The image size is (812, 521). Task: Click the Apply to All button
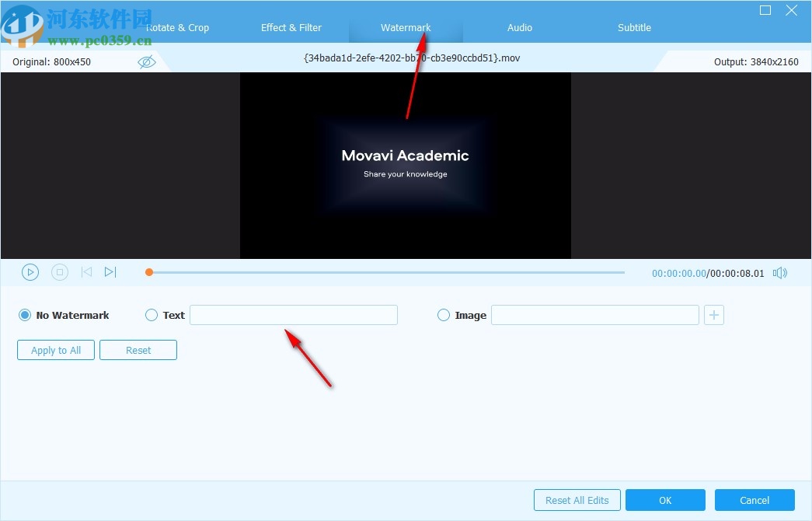click(x=56, y=350)
